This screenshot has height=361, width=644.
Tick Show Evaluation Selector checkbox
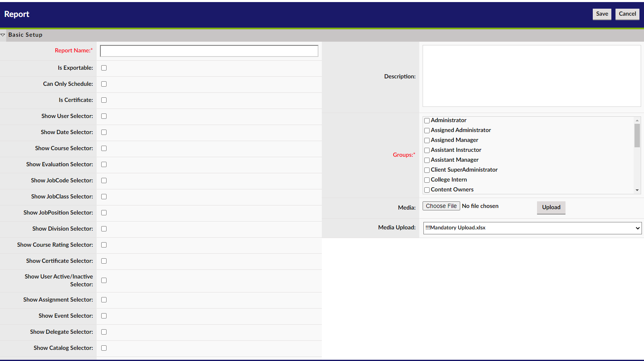click(x=104, y=165)
